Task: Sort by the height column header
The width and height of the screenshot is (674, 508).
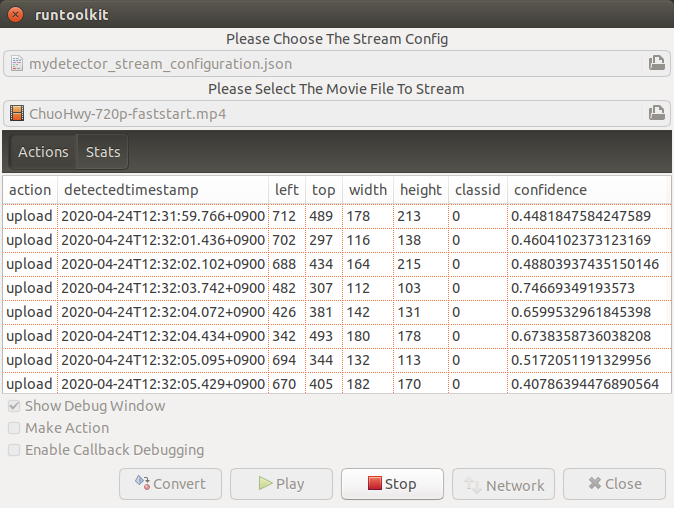Action: pyautogui.click(x=421, y=190)
